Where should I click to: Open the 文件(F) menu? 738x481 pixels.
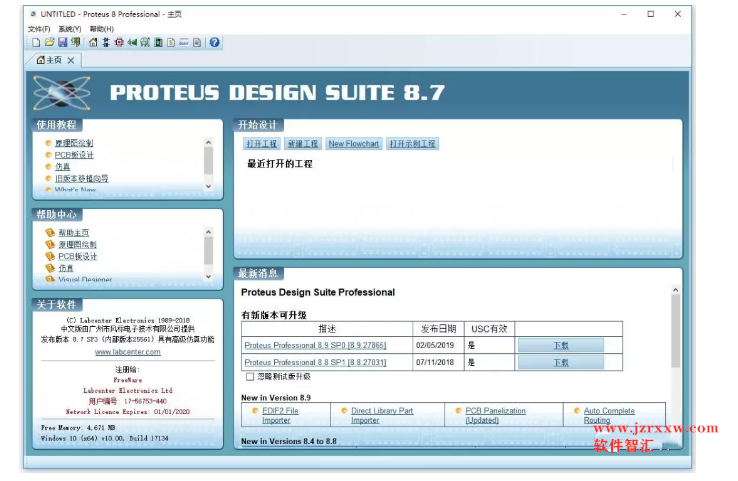pyautogui.click(x=39, y=29)
